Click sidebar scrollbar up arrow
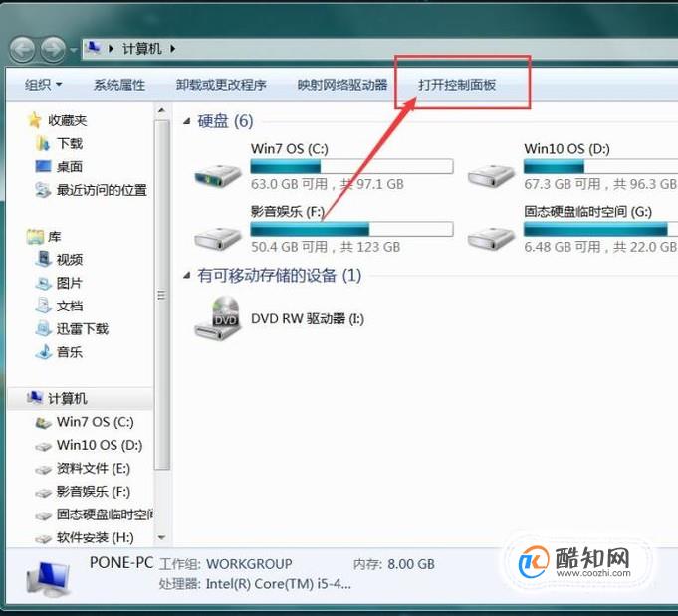The image size is (678, 616). pos(161,111)
